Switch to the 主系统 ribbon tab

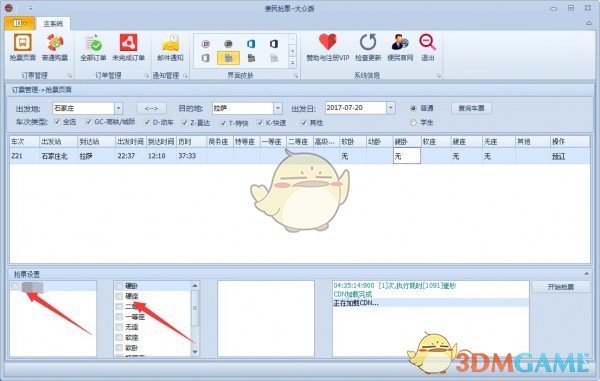pos(53,24)
